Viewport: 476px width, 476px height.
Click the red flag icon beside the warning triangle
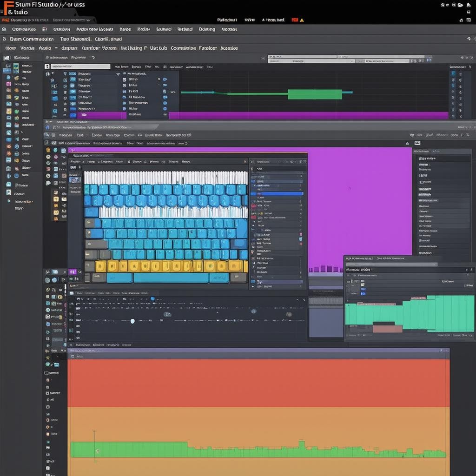[294, 20]
